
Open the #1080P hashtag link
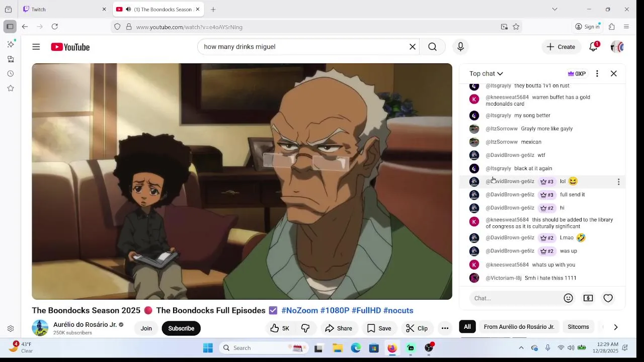coord(335,311)
